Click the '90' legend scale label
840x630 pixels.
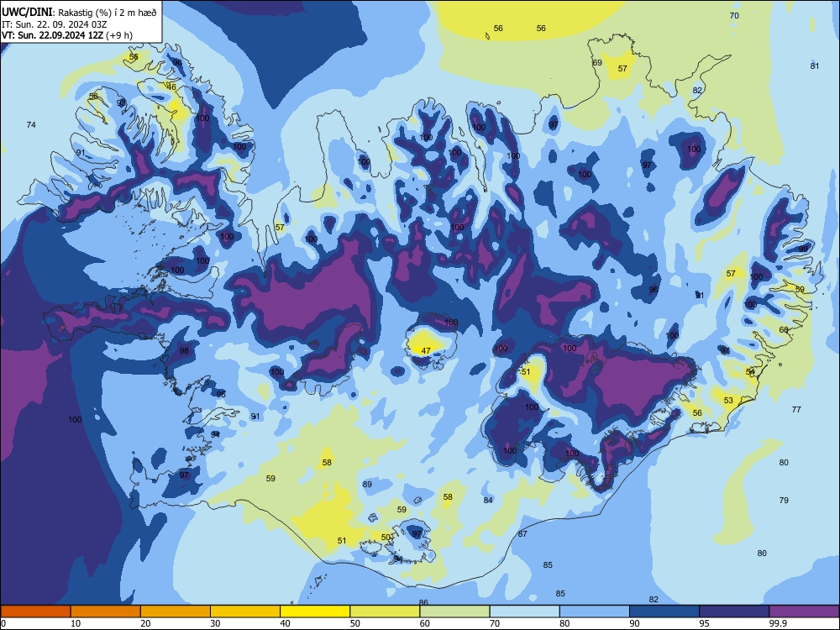point(634,623)
